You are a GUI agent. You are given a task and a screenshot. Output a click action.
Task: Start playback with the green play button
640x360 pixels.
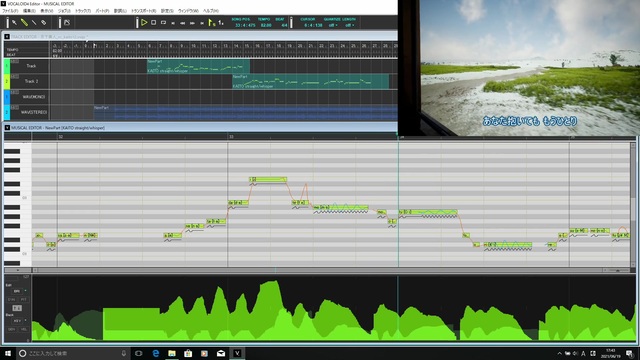(144, 23)
